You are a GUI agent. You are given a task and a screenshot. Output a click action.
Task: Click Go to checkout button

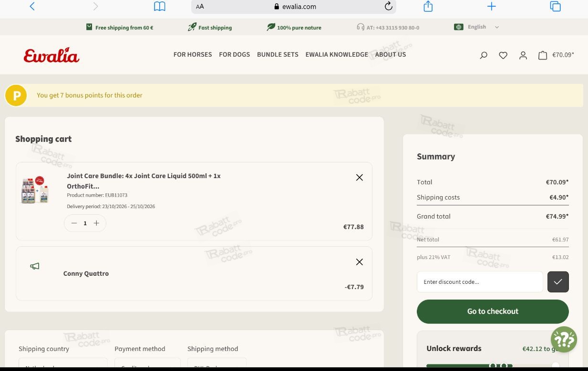(493, 311)
